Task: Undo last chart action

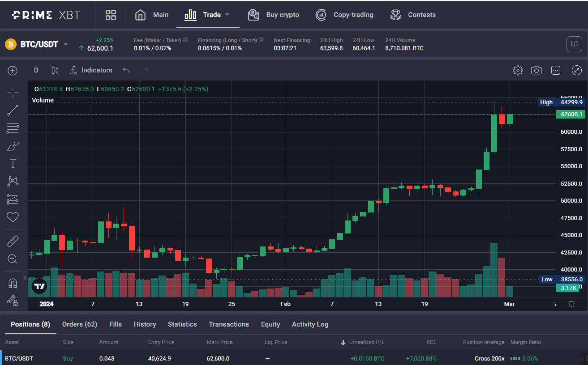Action: [x=126, y=70]
